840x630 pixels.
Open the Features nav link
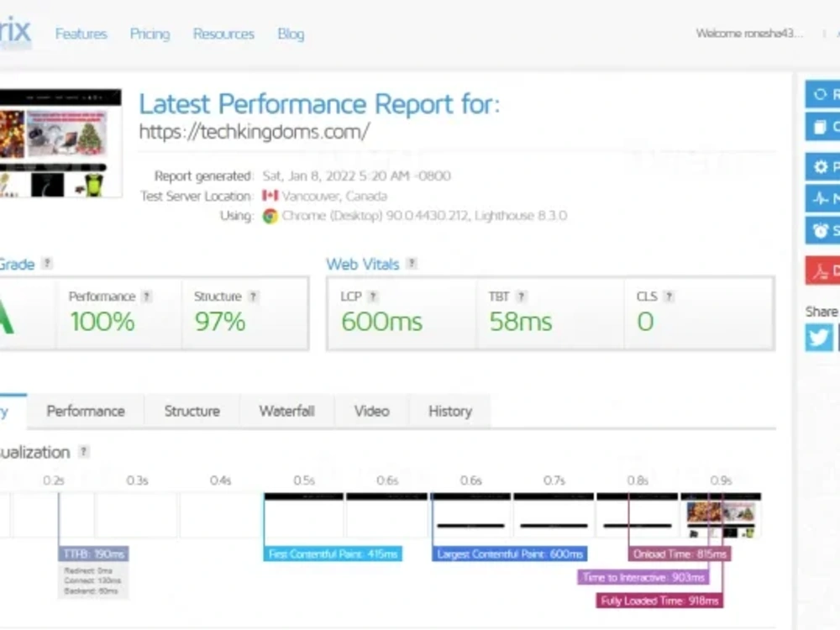click(x=81, y=34)
